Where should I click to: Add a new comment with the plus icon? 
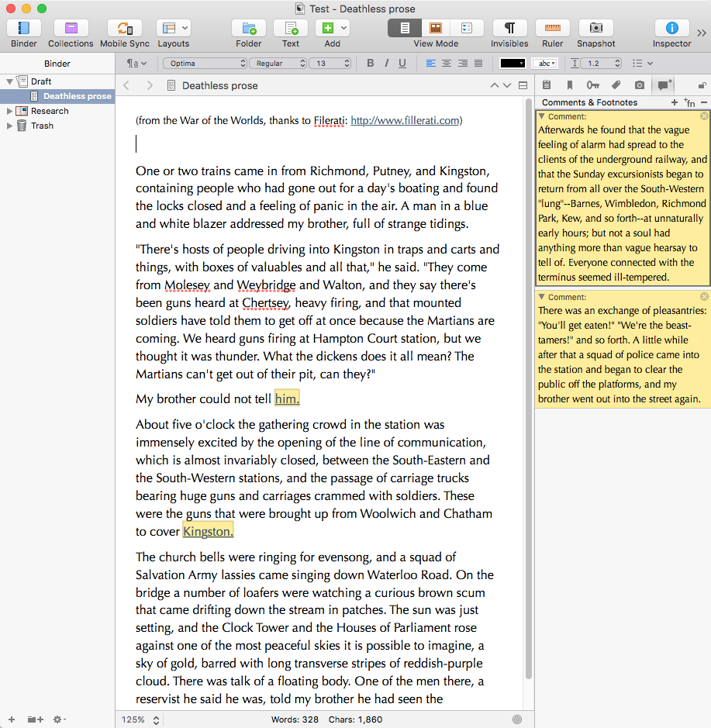click(675, 102)
